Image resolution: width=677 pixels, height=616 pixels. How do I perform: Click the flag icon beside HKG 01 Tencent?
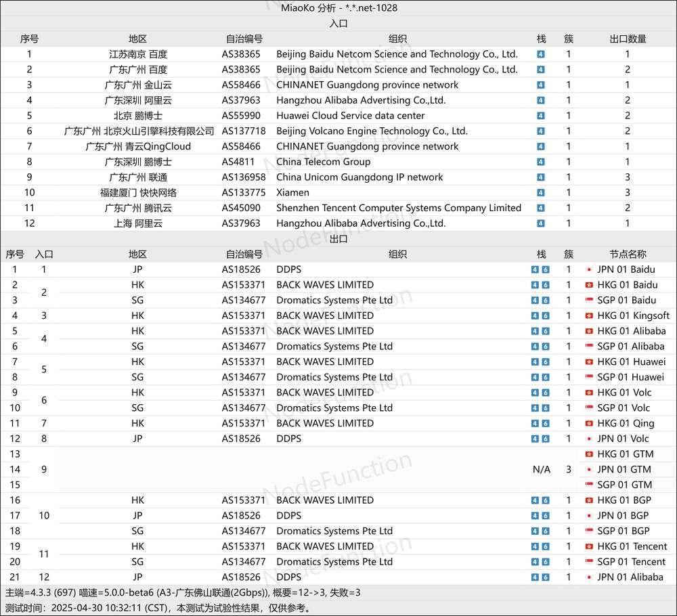(589, 546)
